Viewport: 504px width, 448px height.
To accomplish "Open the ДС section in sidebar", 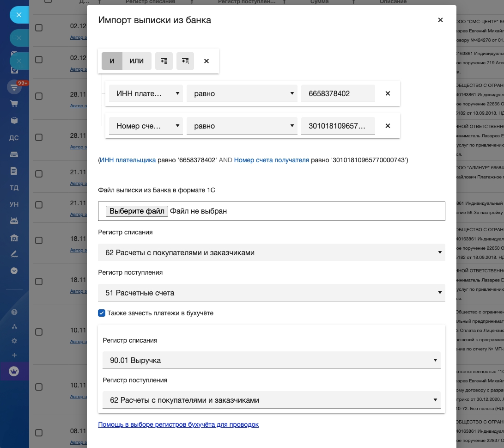I will [14, 138].
